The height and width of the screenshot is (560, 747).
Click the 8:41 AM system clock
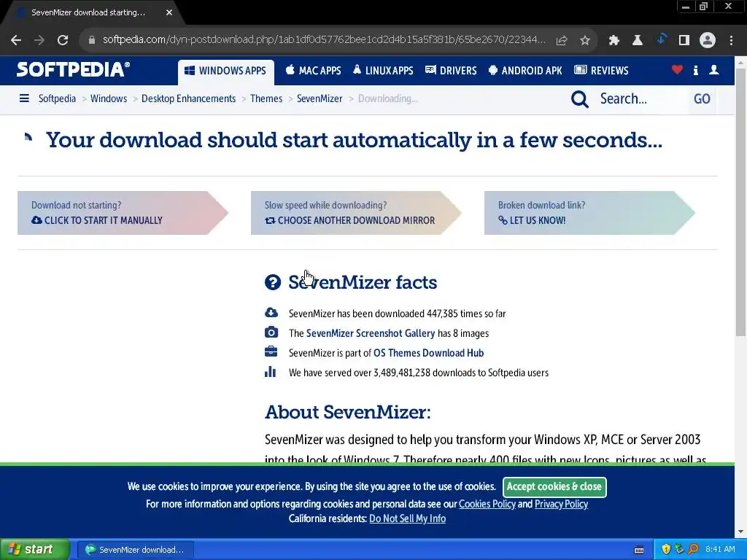720,549
